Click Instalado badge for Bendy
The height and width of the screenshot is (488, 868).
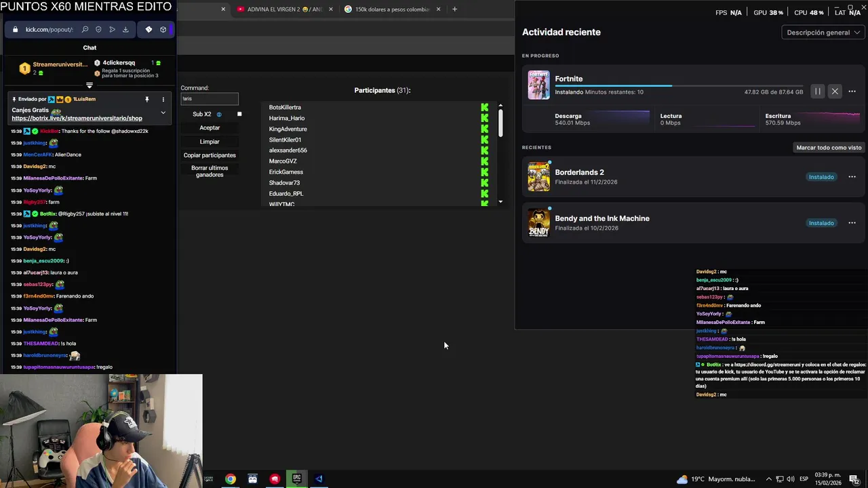(x=821, y=223)
